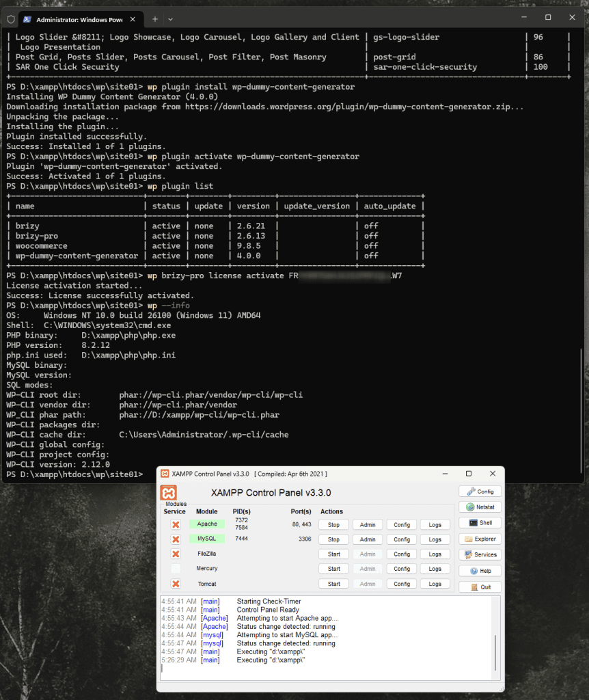Open a new terminal tab with the plus button

pos(155,19)
